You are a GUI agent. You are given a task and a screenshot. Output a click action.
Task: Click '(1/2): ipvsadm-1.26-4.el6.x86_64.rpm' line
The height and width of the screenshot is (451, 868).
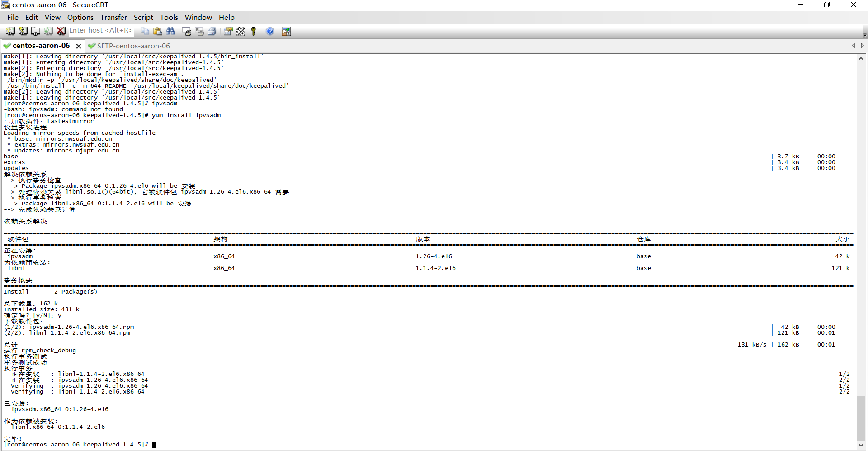(69, 327)
